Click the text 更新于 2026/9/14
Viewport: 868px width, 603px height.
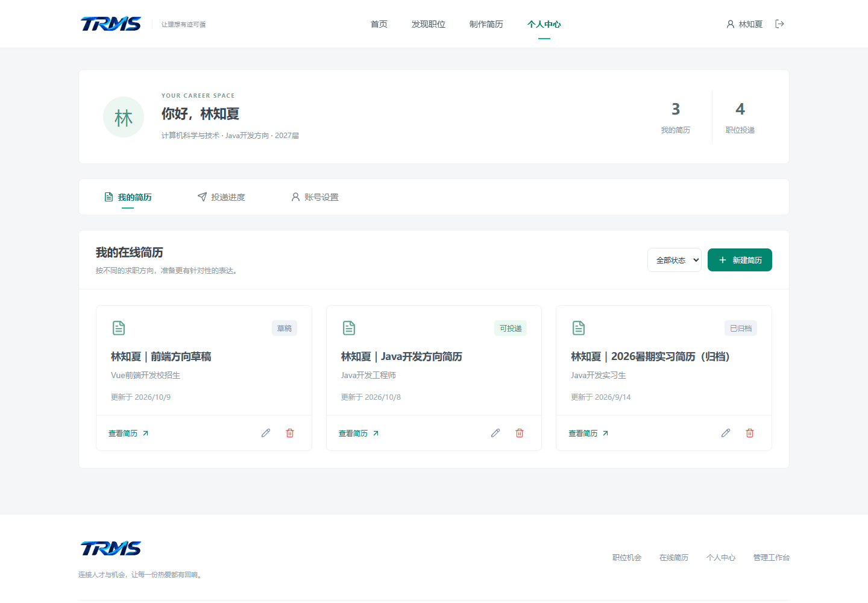pyautogui.click(x=601, y=397)
